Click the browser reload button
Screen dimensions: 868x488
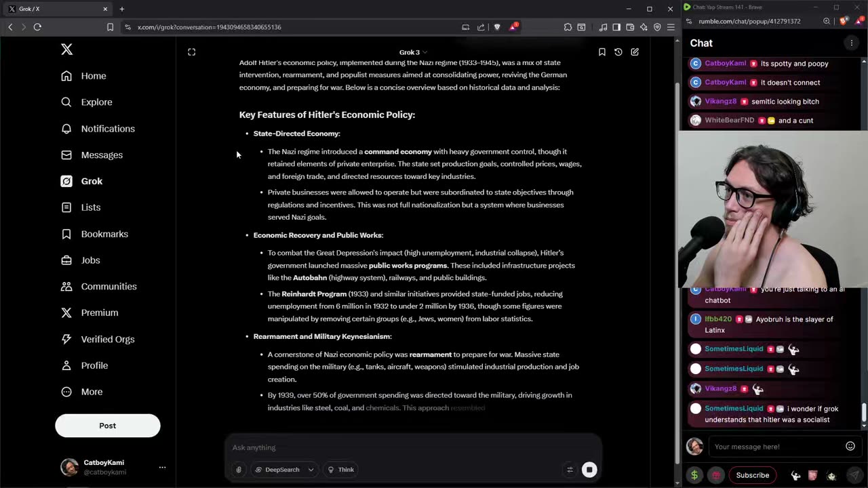(x=37, y=27)
